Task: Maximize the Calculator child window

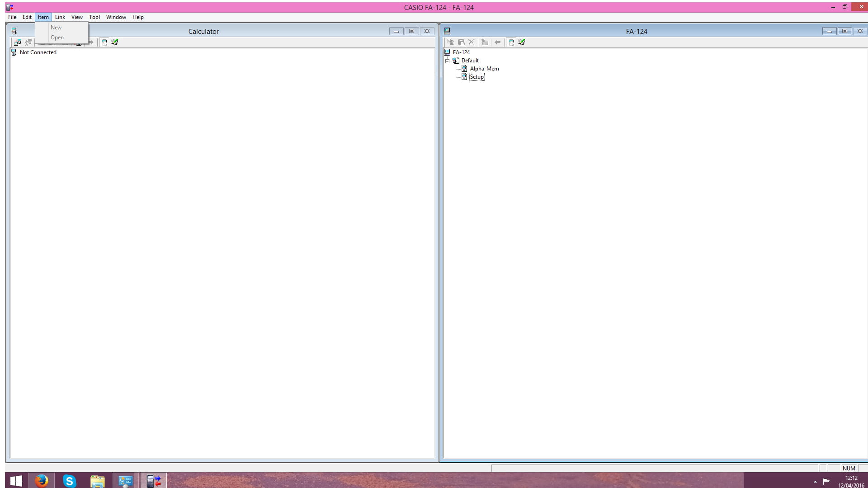Action: click(411, 31)
